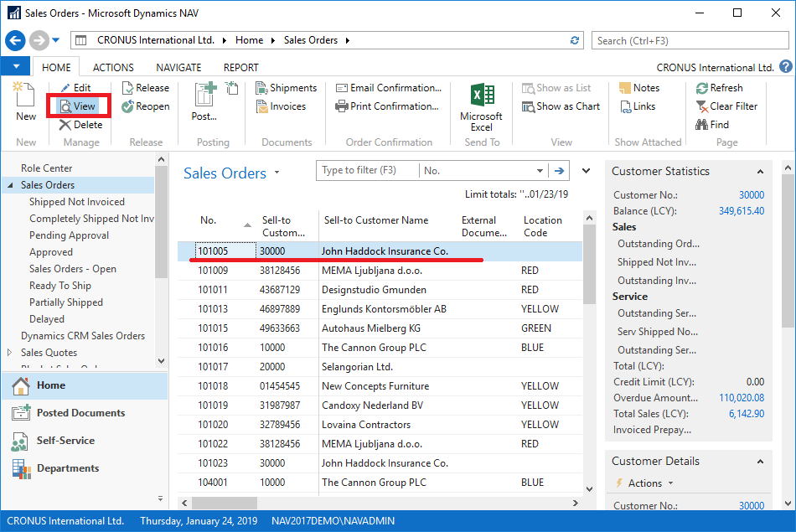Viewport: 796px width, 532px height.
Task: Open the Home navigation section
Action: [x=85, y=385]
